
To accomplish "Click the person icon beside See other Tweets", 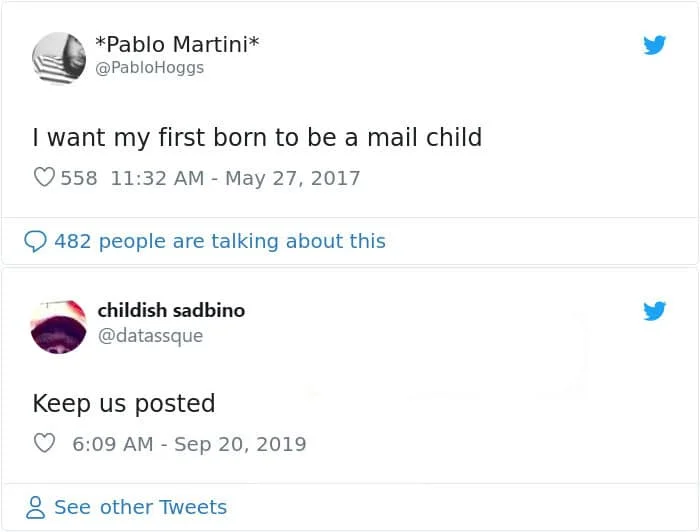I will [x=36, y=508].
